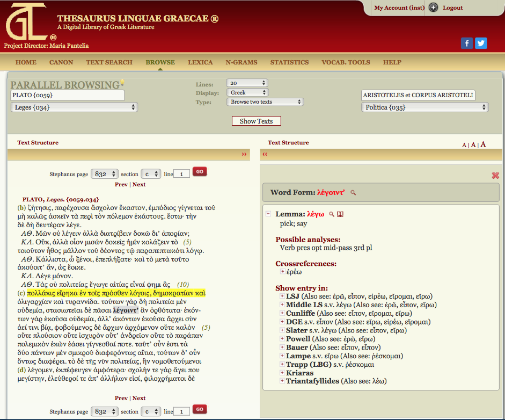Close the word form panel with red X
This screenshot has height=420, width=505.
click(495, 176)
